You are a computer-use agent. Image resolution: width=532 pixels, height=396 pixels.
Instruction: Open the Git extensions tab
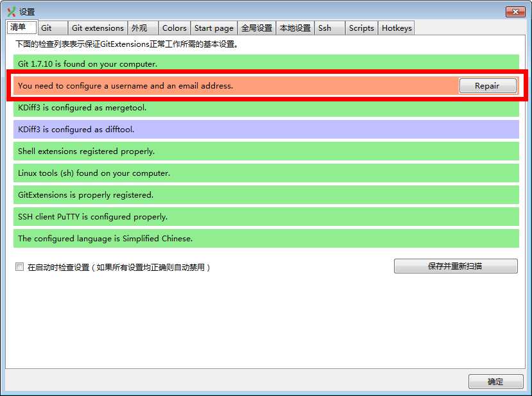98,28
